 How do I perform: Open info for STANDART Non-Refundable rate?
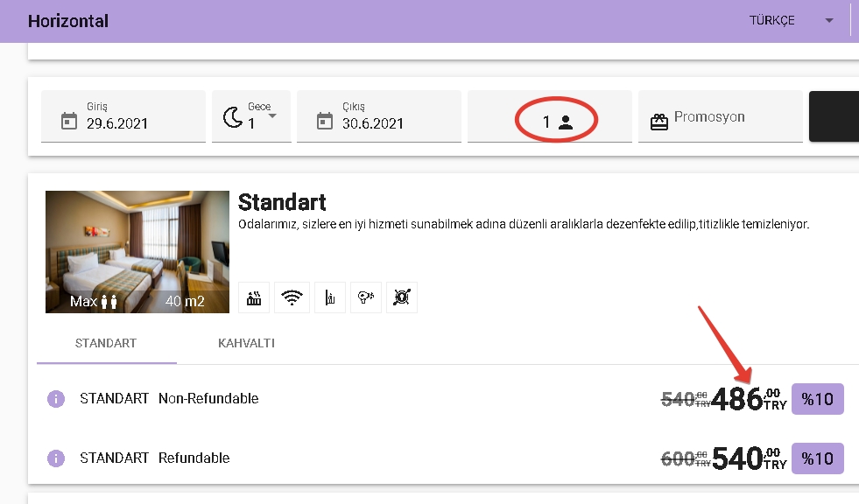(x=55, y=399)
